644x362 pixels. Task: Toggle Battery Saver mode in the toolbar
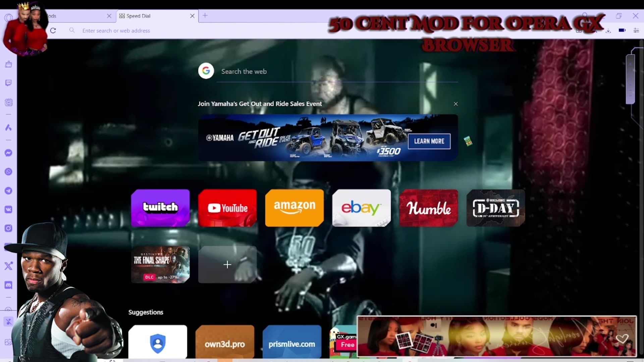[622, 31]
